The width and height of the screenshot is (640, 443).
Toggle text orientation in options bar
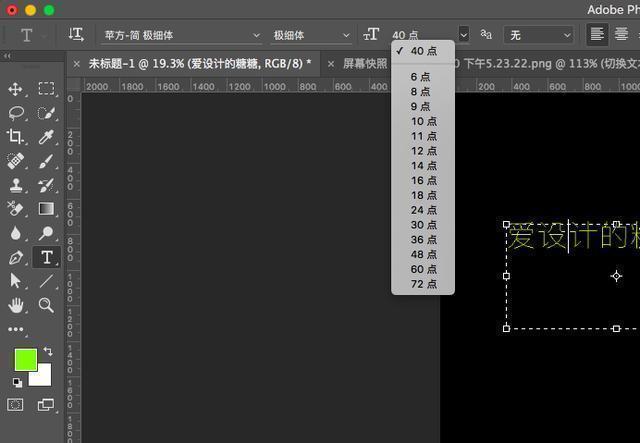click(x=76, y=35)
